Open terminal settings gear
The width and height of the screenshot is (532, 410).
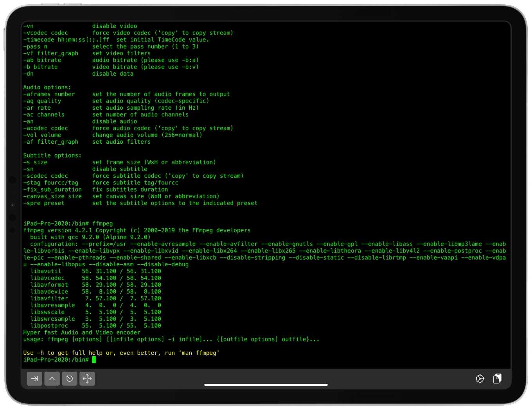[x=480, y=379]
